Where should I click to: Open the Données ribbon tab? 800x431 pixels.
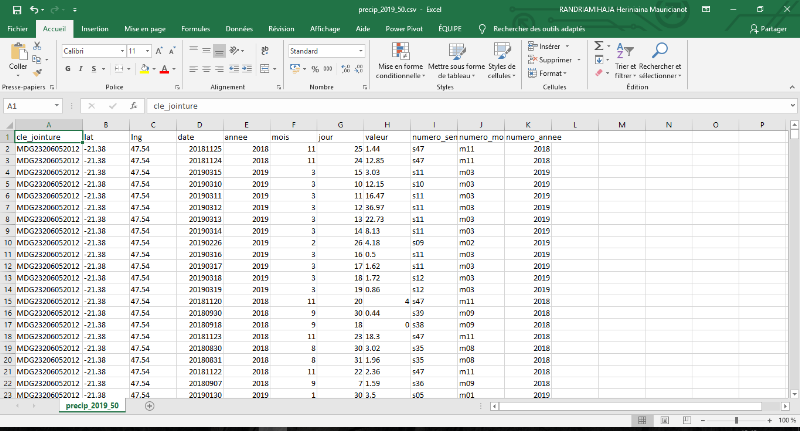[x=239, y=29]
